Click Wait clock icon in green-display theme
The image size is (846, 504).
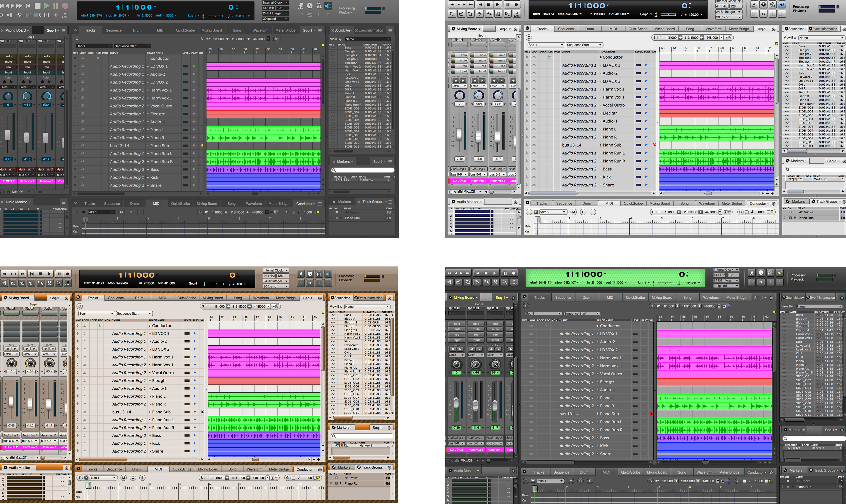pos(761,273)
